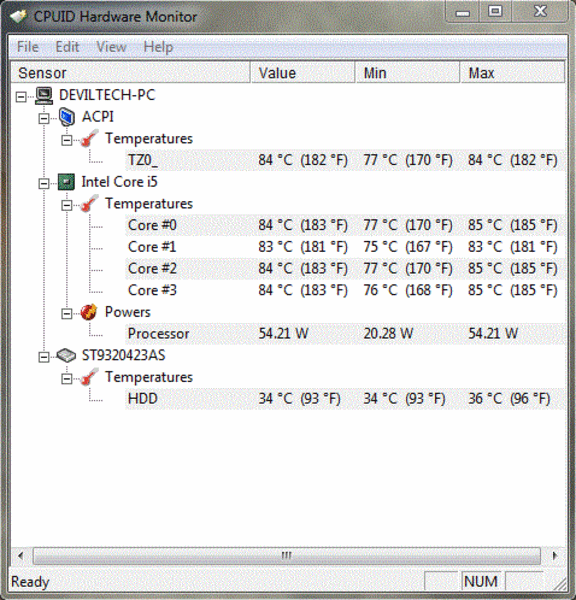Select the ACPI label

98,117
